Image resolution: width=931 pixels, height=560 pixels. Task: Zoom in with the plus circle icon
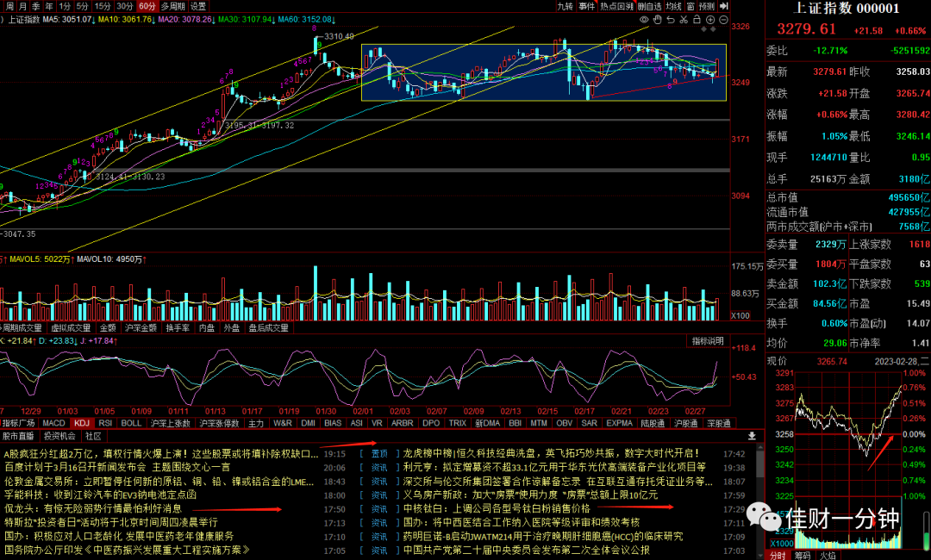(x=710, y=20)
